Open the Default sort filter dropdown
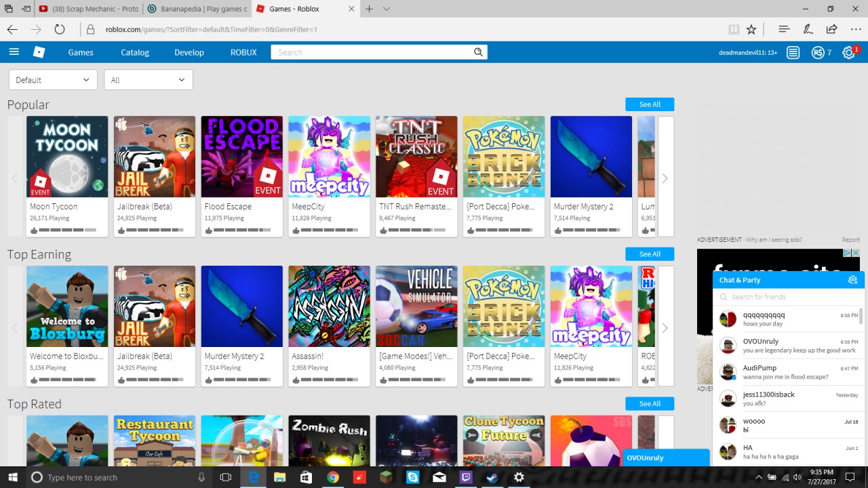The image size is (868, 488). tap(53, 80)
